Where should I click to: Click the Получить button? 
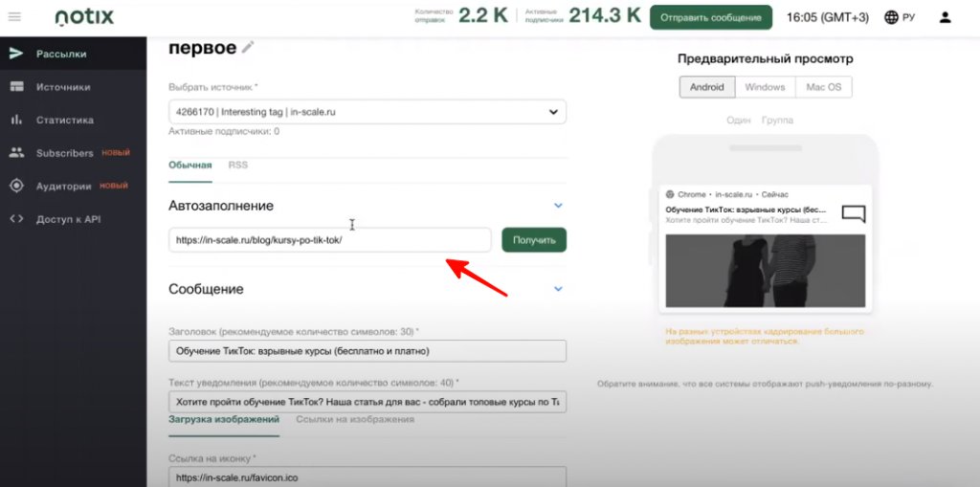(x=533, y=240)
